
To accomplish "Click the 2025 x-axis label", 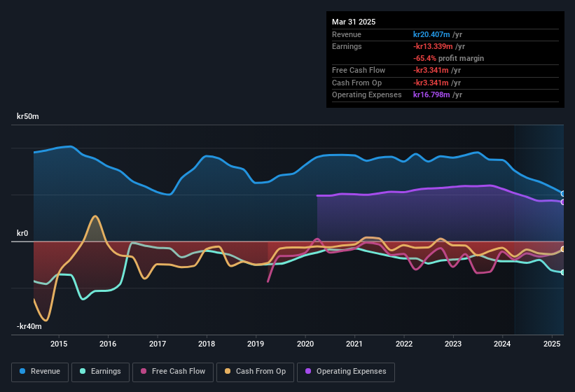I will point(551,344).
